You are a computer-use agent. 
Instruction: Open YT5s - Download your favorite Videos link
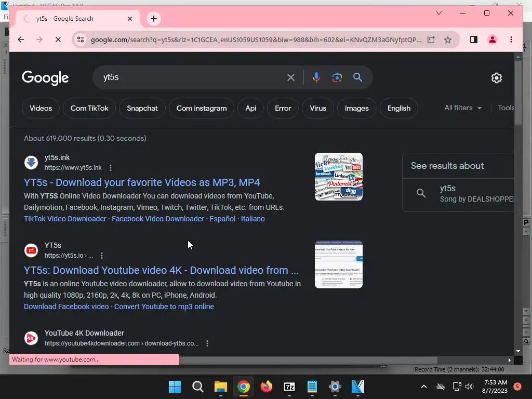click(142, 182)
